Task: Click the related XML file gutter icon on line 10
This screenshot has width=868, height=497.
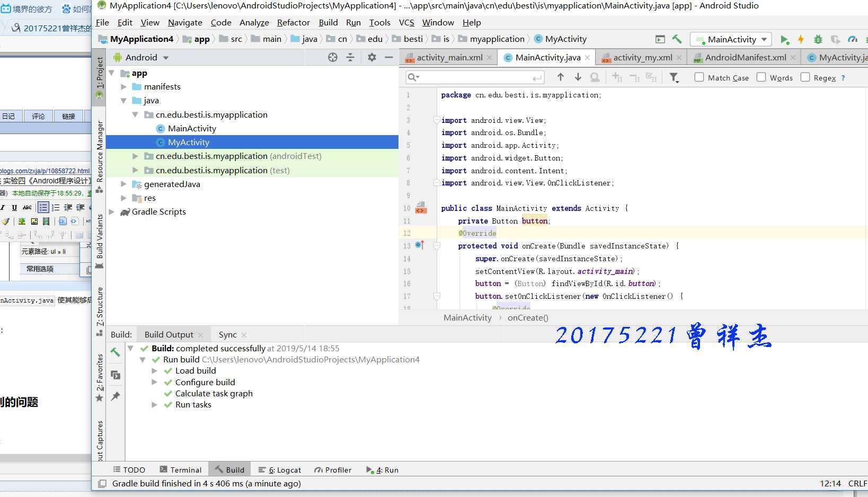Action: (421, 207)
